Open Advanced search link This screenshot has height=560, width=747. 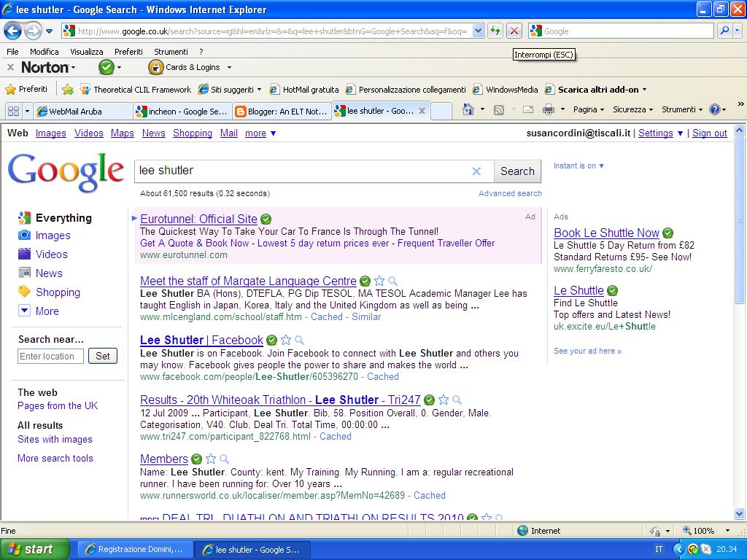coord(510,193)
